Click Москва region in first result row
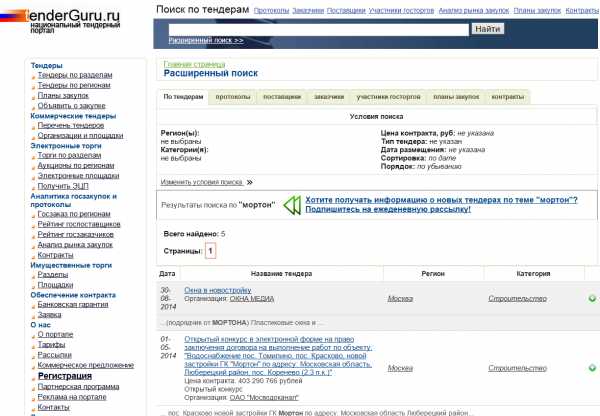Image resolution: width=600 pixels, height=416 pixels. coord(400,299)
